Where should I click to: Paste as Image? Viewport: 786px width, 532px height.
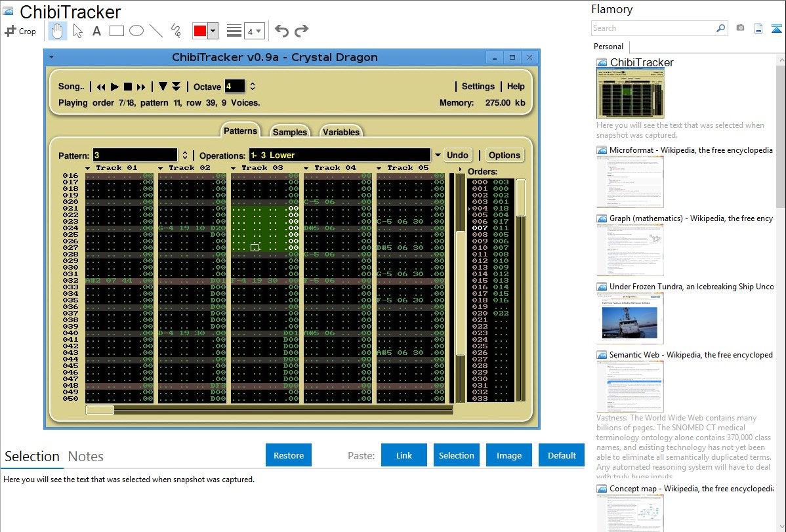[x=508, y=455]
